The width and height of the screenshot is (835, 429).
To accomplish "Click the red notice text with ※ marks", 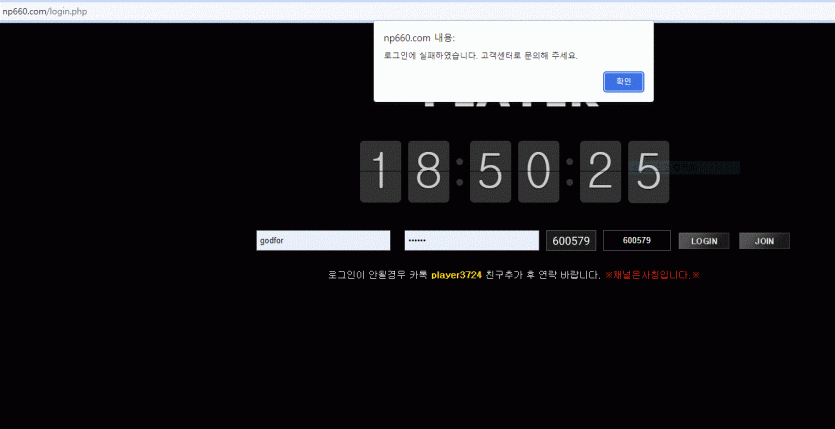I will point(652,274).
